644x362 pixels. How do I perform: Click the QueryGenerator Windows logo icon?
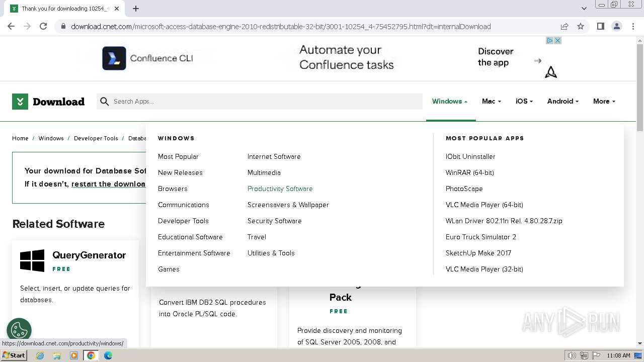click(x=32, y=260)
